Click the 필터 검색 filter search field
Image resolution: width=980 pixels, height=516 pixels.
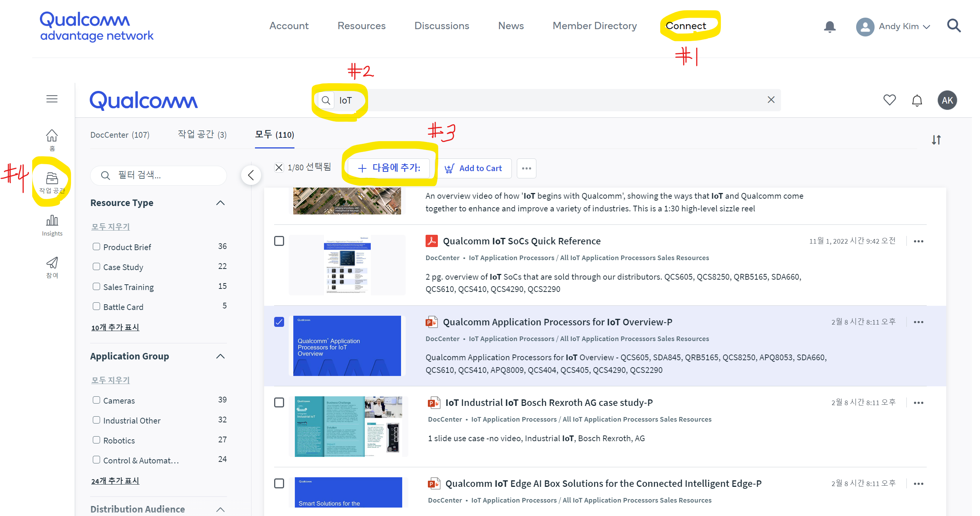point(159,175)
